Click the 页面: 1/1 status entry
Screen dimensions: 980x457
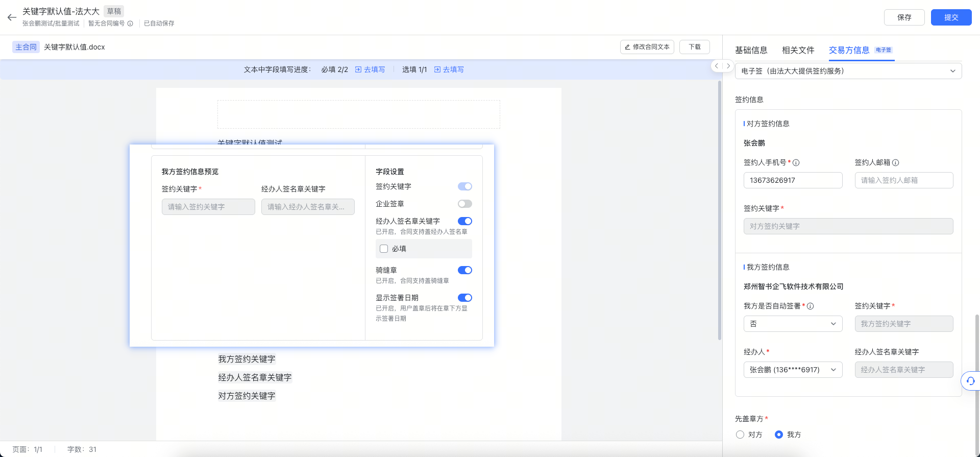[x=27, y=449]
